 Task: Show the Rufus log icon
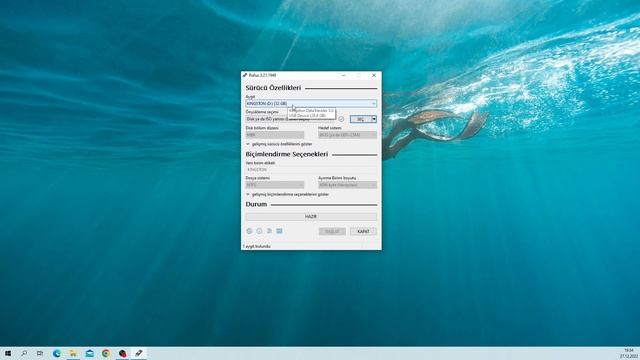click(x=279, y=231)
